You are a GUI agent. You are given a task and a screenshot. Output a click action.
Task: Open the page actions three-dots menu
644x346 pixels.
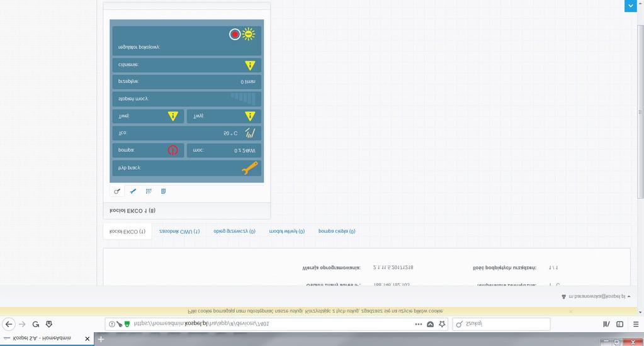point(419,324)
